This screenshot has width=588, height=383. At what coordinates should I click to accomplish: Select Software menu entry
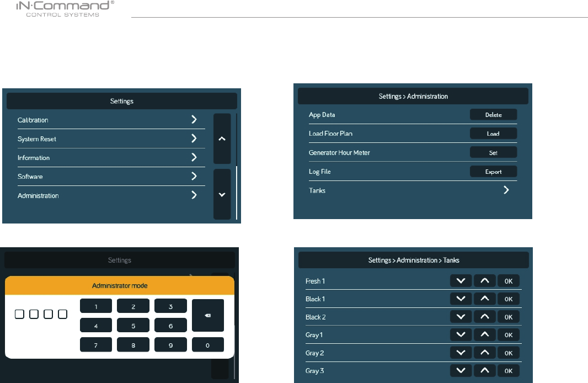[111, 176]
